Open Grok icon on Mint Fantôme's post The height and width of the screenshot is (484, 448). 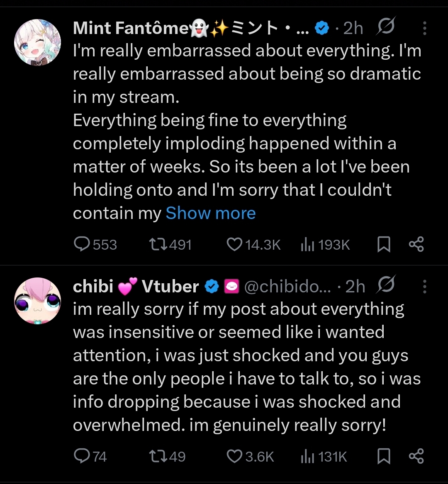(386, 27)
